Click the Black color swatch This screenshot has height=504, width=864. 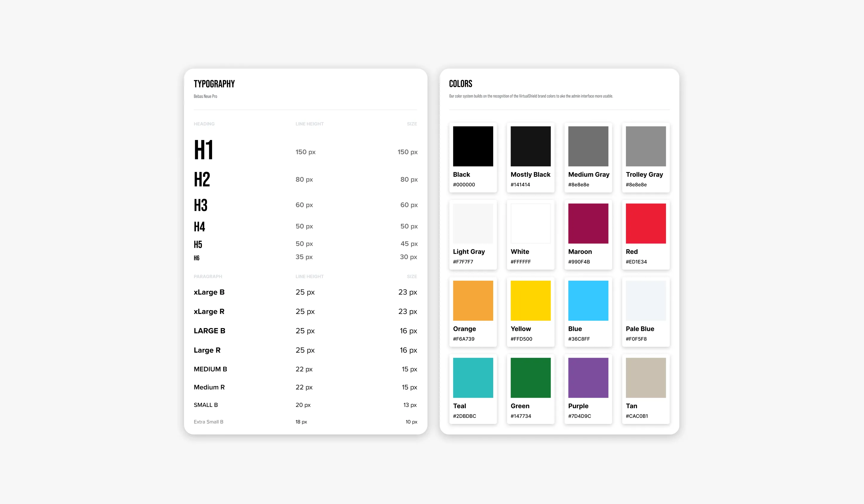[x=473, y=146]
